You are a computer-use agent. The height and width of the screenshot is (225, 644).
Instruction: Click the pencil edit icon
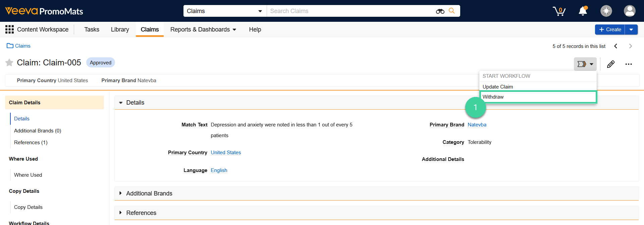611,64
